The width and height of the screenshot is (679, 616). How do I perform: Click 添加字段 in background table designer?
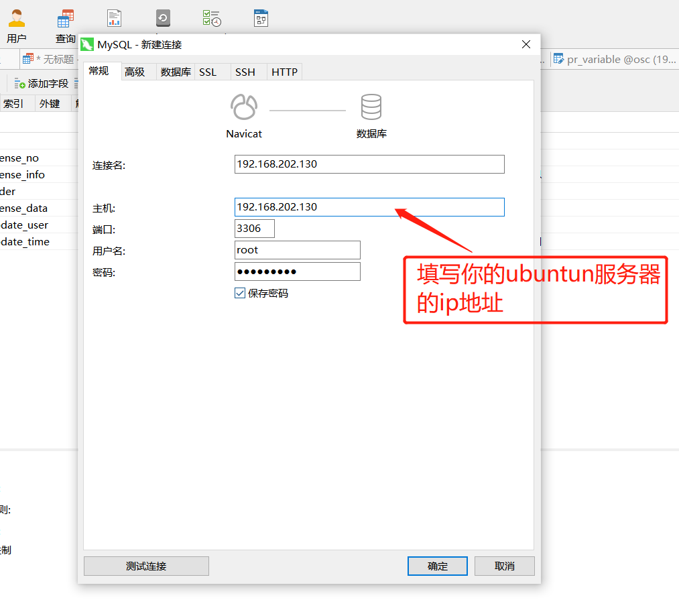click(41, 84)
